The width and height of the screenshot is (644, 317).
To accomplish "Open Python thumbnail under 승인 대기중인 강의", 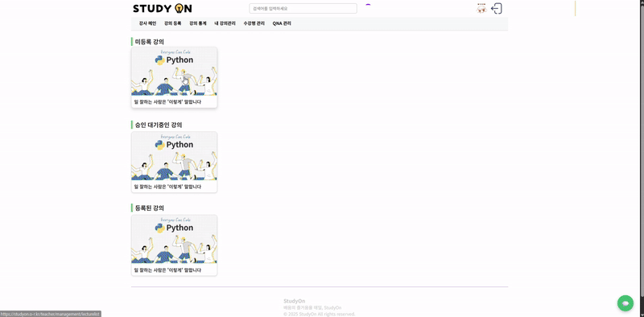I will coord(174,156).
